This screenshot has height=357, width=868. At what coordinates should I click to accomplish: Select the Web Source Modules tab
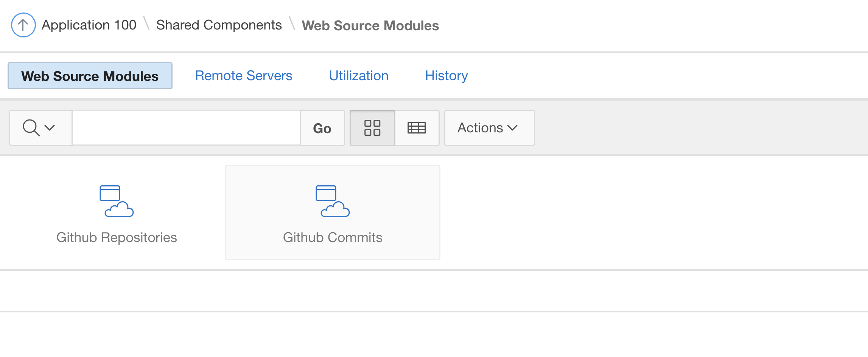coord(90,76)
